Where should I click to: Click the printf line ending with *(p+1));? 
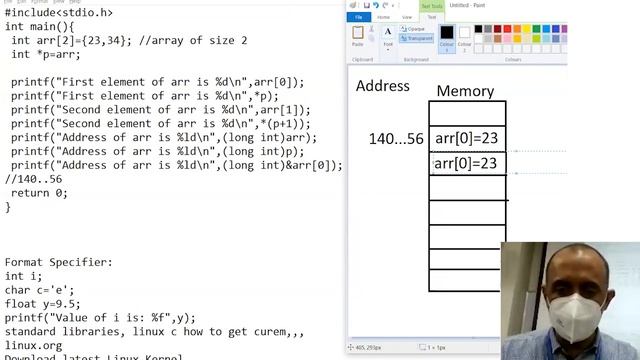pyautogui.click(x=161, y=124)
